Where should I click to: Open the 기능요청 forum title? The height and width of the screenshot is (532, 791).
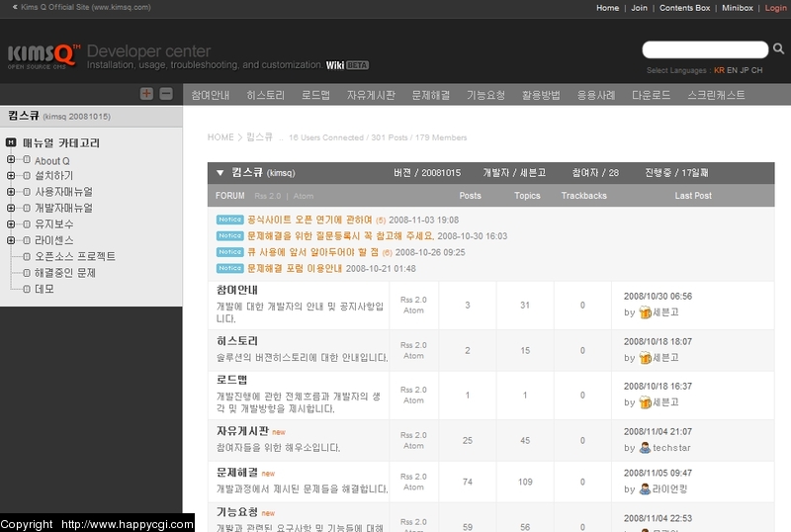coord(236,512)
